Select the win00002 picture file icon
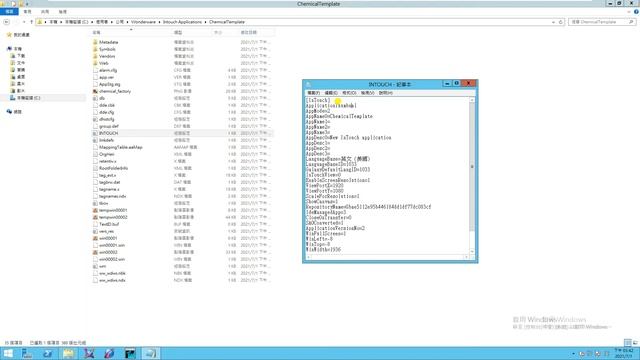Viewport: 640px width, 360px height. (95, 252)
